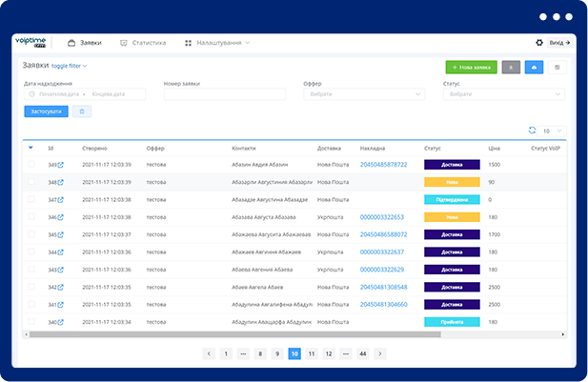Open order 349 external link icon
This screenshot has width=588, height=382.
tap(60, 165)
